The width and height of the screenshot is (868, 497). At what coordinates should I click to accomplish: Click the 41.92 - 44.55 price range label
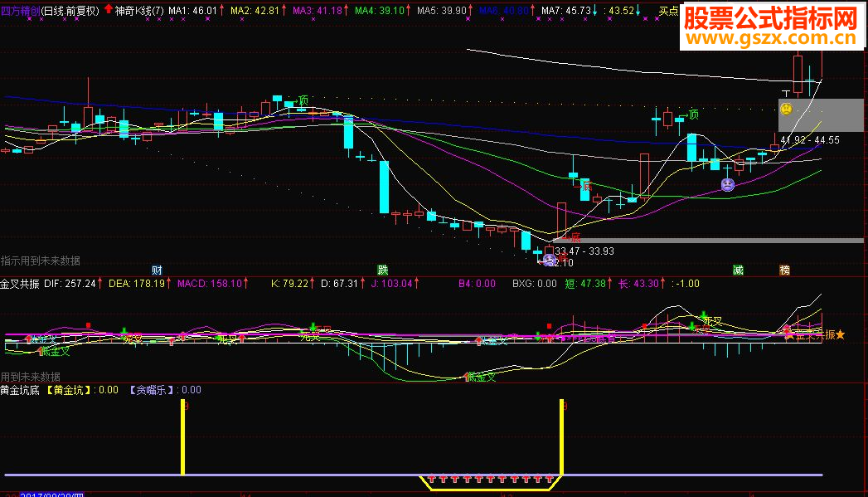(x=810, y=140)
